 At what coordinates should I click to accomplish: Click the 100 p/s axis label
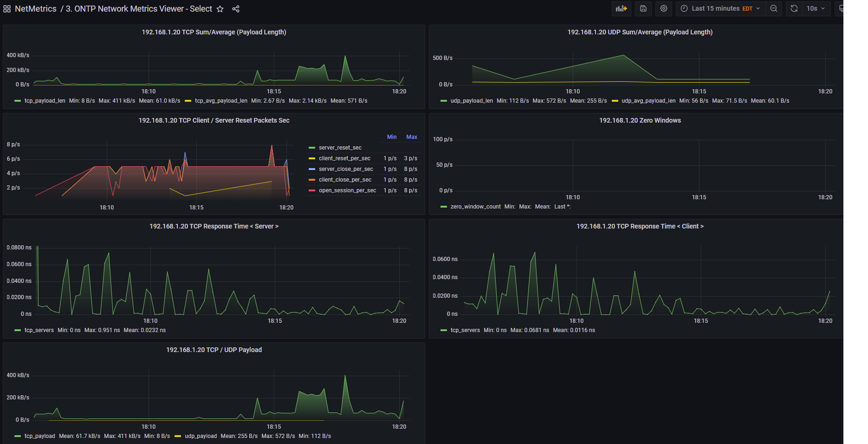pos(443,139)
